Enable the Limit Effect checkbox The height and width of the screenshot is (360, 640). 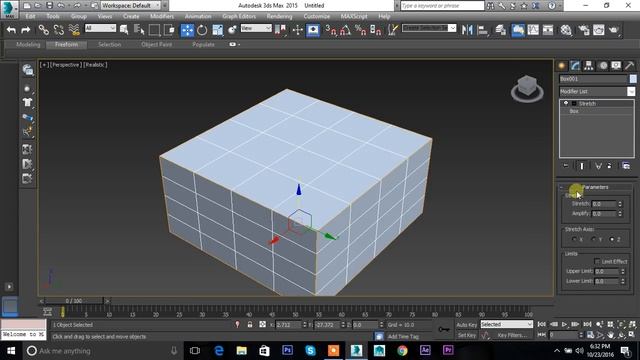coord(597,261)
